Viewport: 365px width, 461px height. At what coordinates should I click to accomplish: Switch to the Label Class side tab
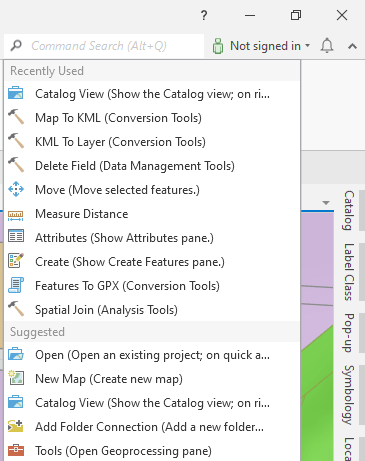pyautogui.click(x=349, y=272)
